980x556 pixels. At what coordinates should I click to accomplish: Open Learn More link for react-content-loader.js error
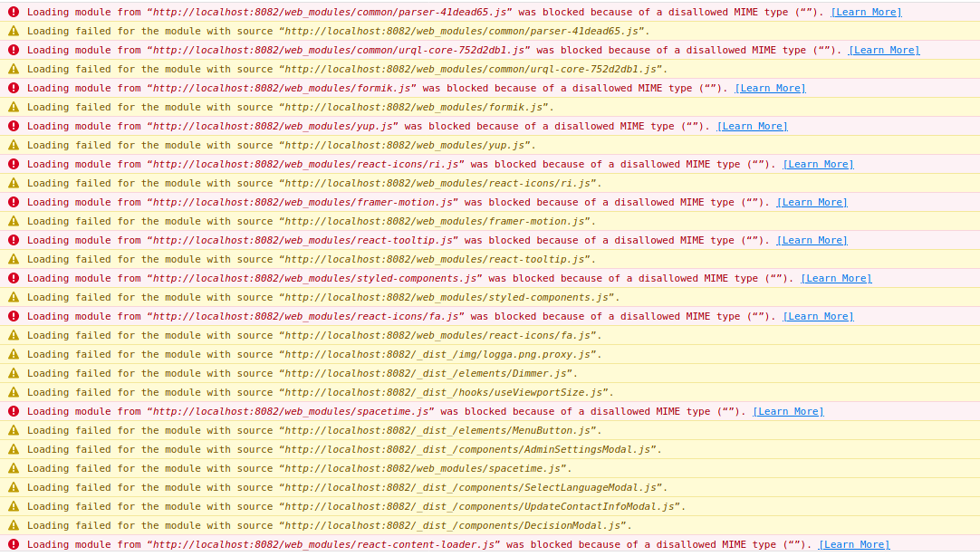click(x=854, y=545)
